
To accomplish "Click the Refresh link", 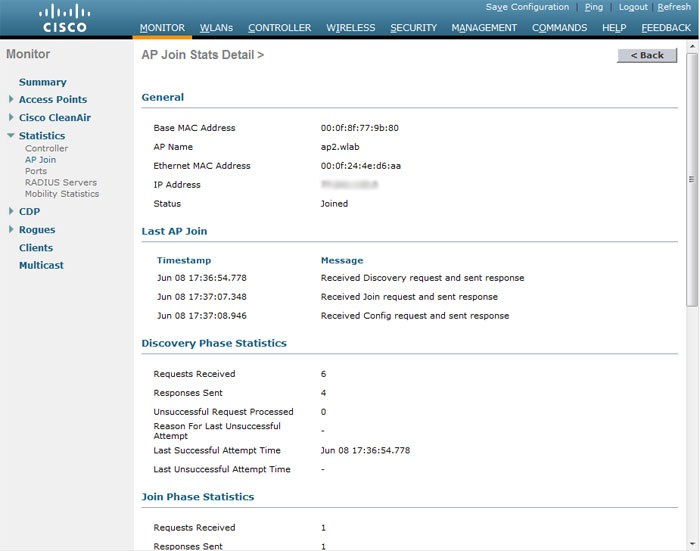I will (x=674, y=7).
